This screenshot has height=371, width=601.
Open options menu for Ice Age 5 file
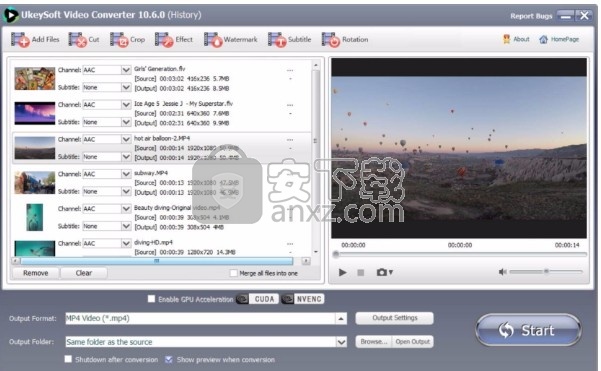tap(290, 105)
